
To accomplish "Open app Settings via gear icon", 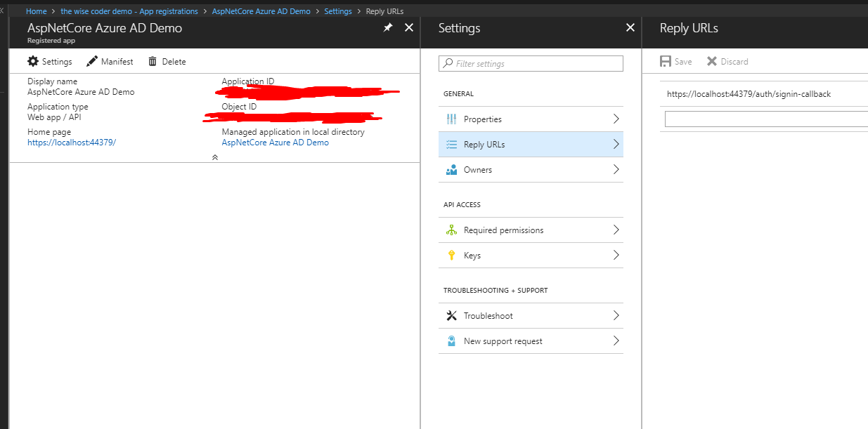I will [x=33, y=62].
